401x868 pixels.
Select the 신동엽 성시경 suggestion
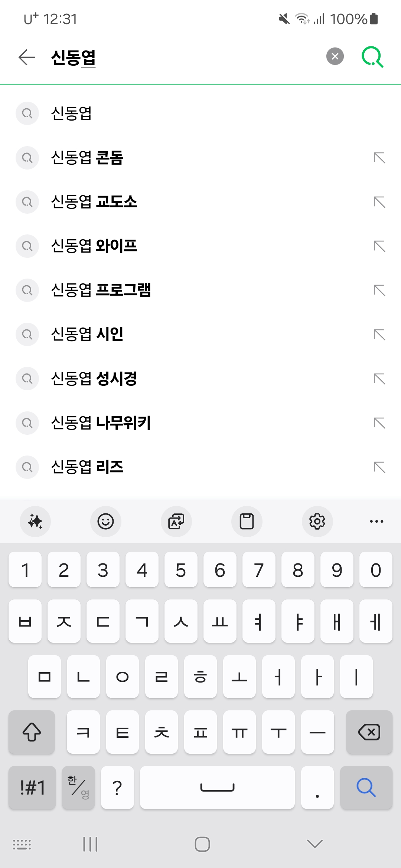coord(94,379)
